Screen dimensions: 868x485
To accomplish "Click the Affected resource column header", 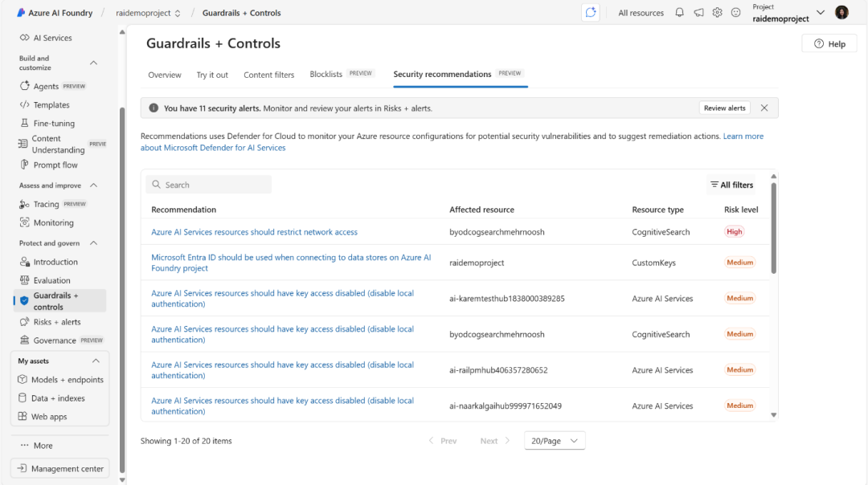I will click(481, 210).
